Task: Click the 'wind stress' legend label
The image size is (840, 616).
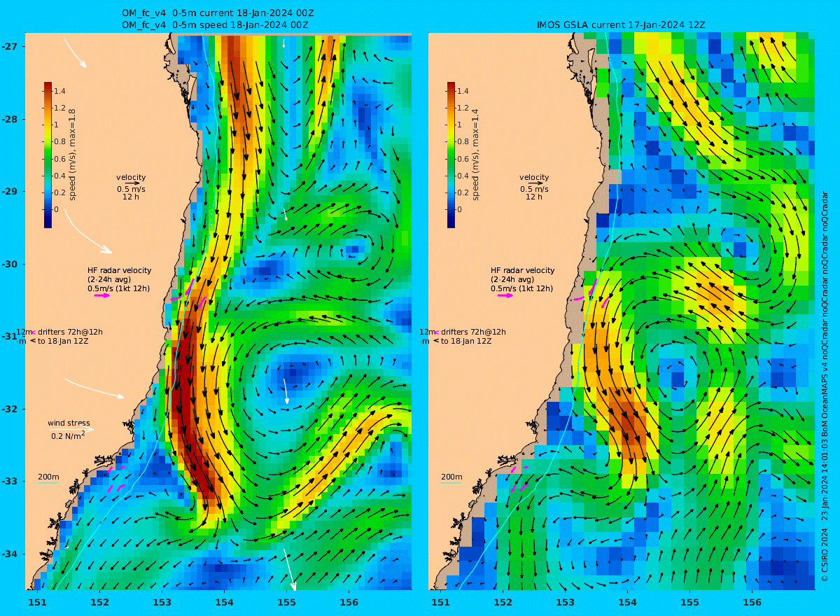Action: (x=69, y=423)
